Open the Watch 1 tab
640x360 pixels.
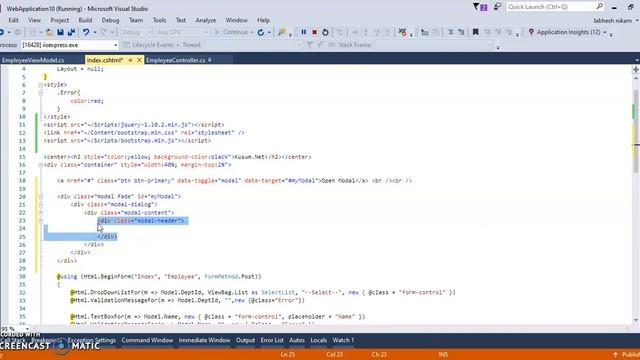coord(343,340)
